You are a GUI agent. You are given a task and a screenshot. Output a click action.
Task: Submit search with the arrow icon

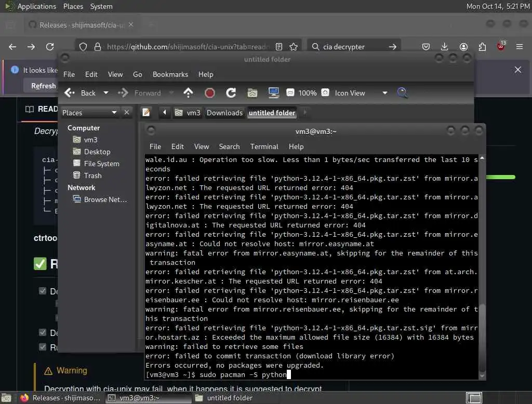393,47
